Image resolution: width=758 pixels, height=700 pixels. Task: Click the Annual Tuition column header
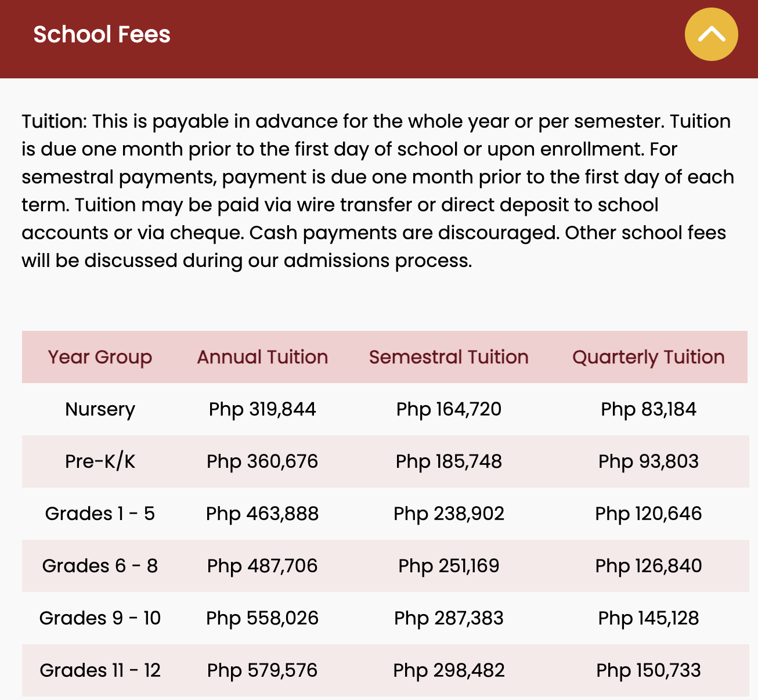click(262, 357)
